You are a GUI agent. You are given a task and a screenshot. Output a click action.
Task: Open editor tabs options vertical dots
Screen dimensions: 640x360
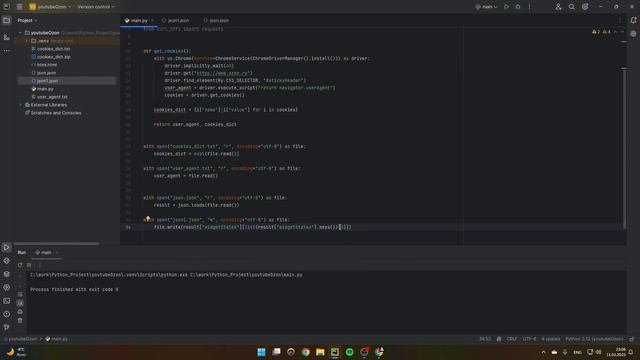pos(620,20)
